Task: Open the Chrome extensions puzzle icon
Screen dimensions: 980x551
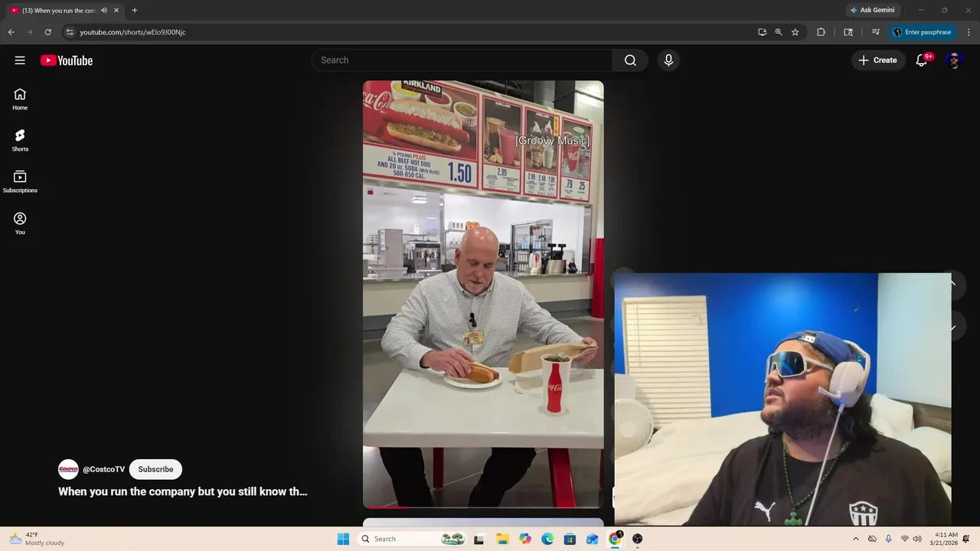Action: pos(821,32)
